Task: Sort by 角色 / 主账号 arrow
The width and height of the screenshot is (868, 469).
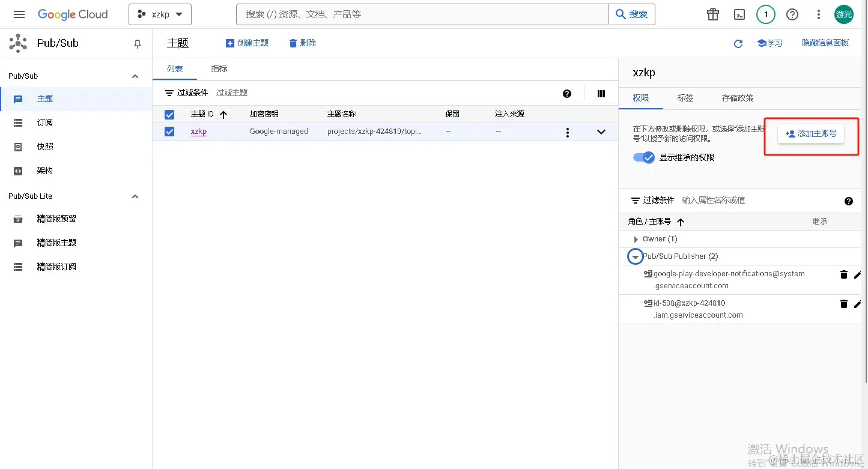Action: coord(681,222)
